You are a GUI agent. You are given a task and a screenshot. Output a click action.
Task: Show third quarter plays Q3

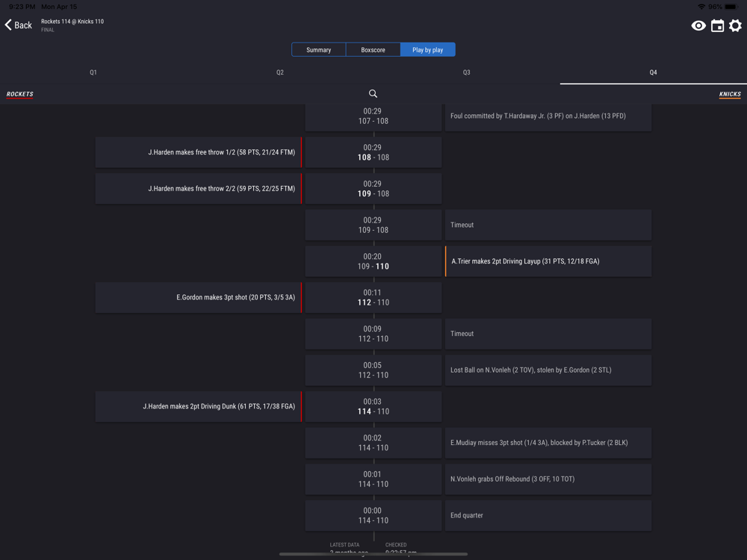(x=467, y=72)
